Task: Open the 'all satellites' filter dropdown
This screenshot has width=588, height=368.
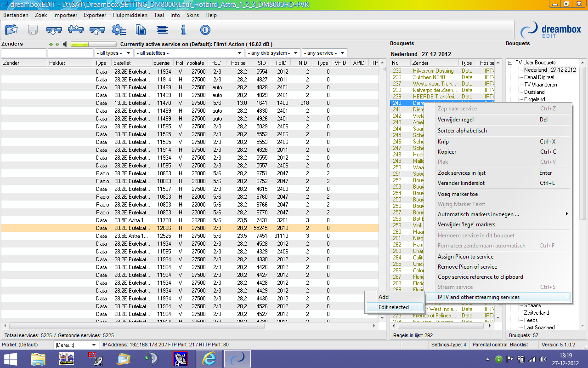Action: click(x=189, y=53)
